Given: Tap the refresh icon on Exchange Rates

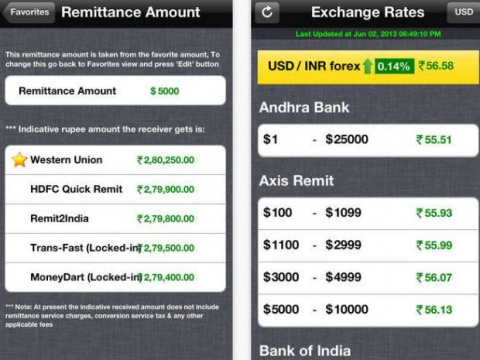Looking at the screenshot, I should tap(267, 12).
